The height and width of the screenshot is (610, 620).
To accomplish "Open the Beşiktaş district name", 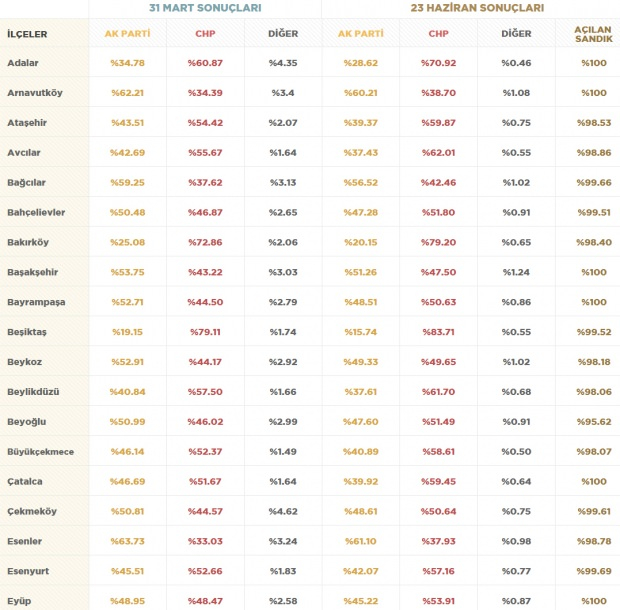I will (x=26, y=331).
